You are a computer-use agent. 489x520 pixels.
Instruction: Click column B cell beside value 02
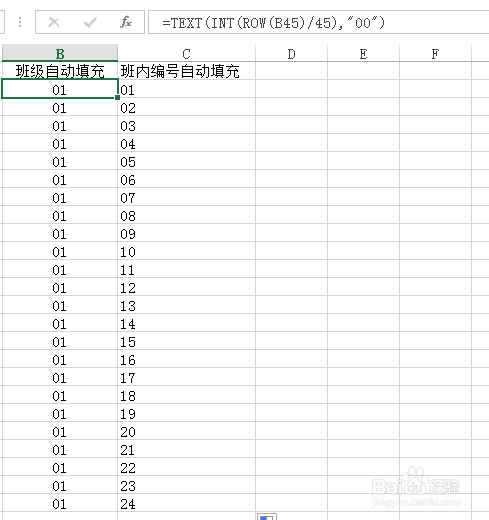click(60, 108)
